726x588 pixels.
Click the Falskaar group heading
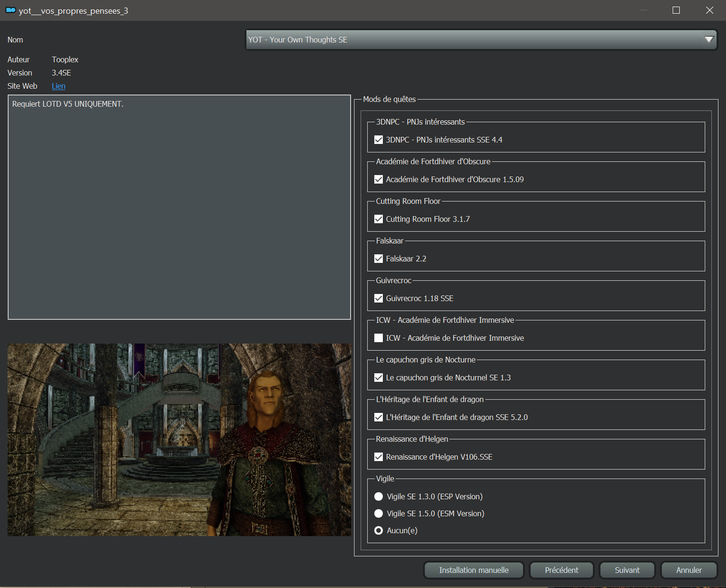[390, 241]
